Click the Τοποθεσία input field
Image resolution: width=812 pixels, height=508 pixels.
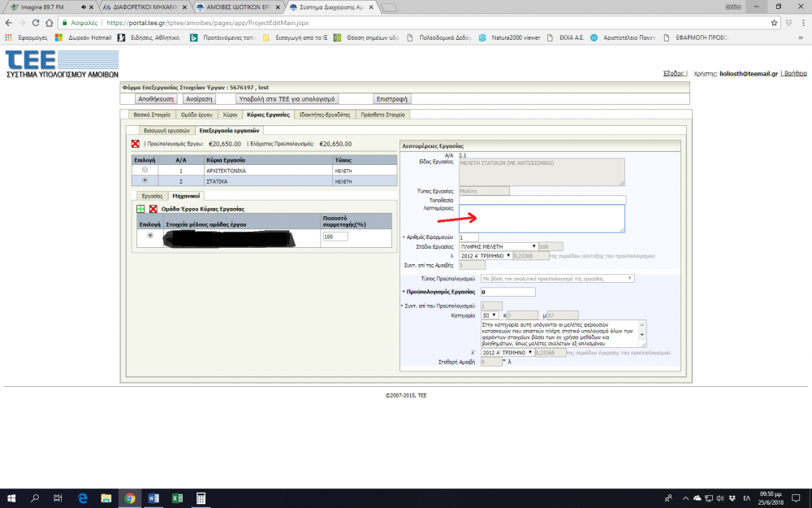coord(542,199)
